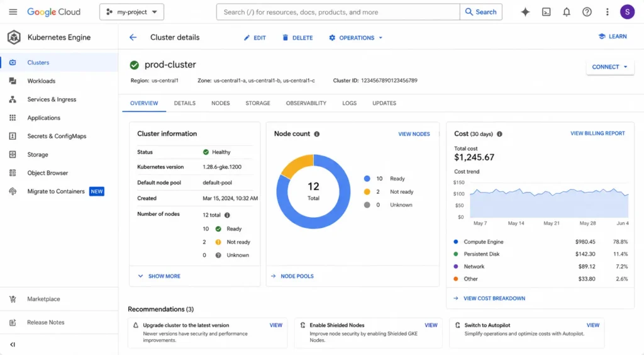The image size is (644, 355).
Task: Open the OPERATIONS dropdown menu
Action: point(356,38)
